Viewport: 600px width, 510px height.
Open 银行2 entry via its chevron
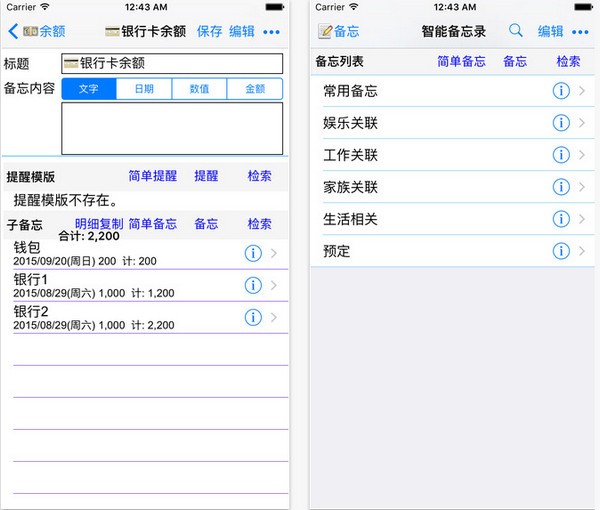click(274, 318)
